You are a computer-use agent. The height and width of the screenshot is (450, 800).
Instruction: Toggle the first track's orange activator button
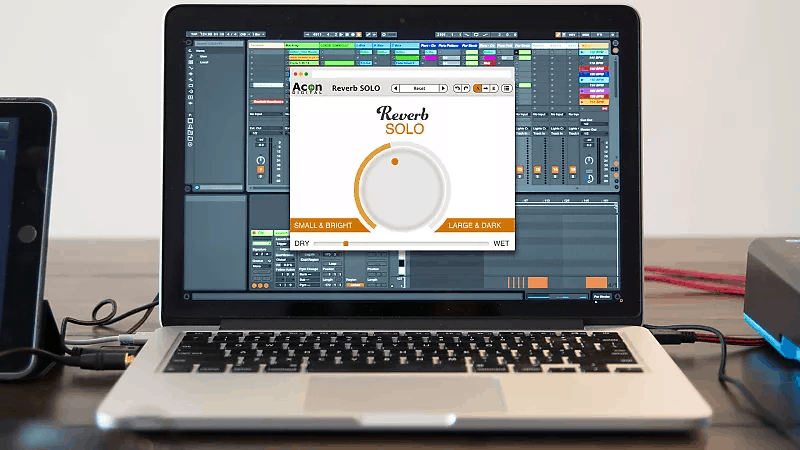click(261, 169)
